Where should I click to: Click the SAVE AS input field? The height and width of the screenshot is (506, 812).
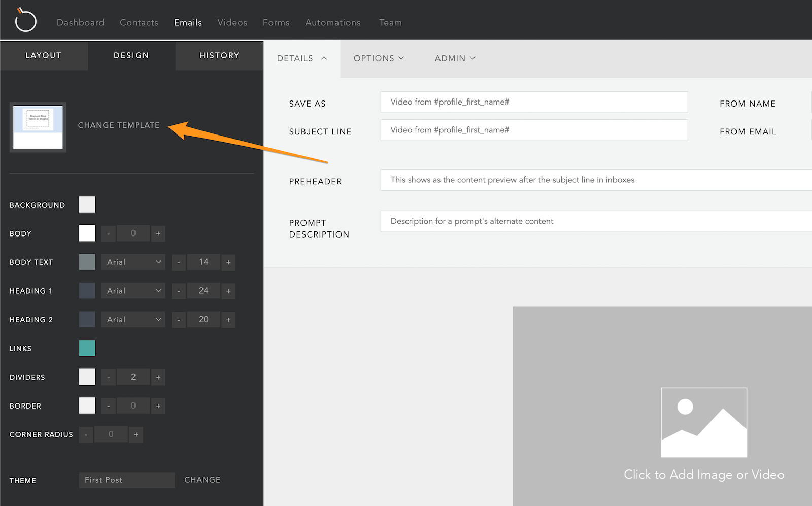pyautogui.click(x=534, y=102)
